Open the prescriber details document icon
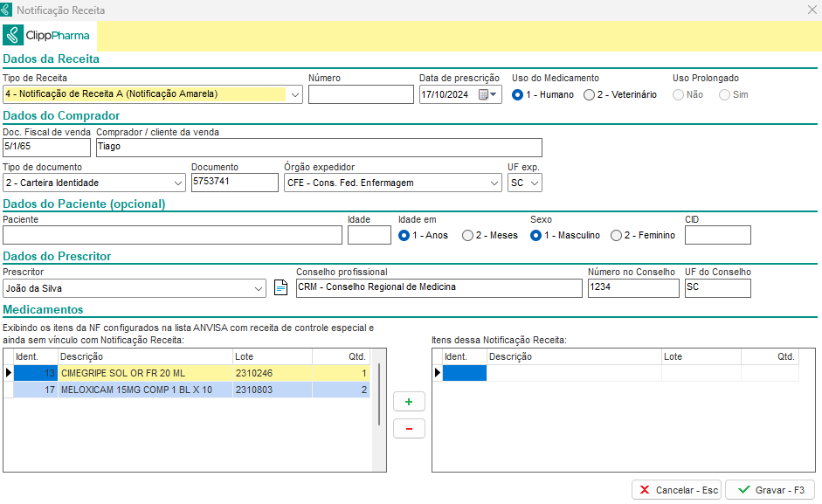This screenshot has width=822, height=504. pos(280,287)
